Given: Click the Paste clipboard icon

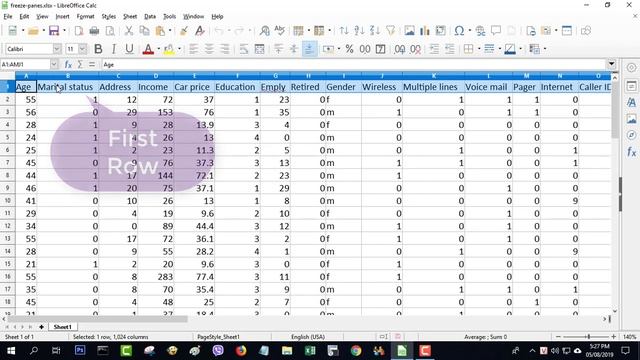Looking at the screenshot, I should (160, 31).
